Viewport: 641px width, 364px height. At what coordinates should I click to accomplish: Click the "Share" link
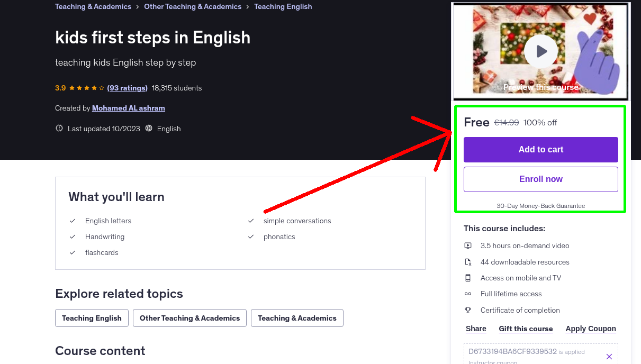(x=475, y=329)
